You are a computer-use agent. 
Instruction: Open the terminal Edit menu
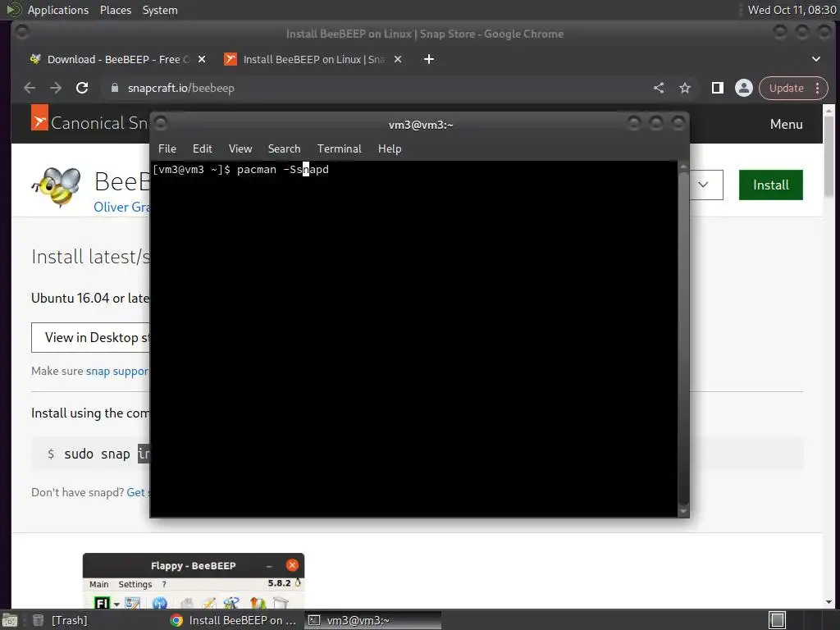coord(202,149)
